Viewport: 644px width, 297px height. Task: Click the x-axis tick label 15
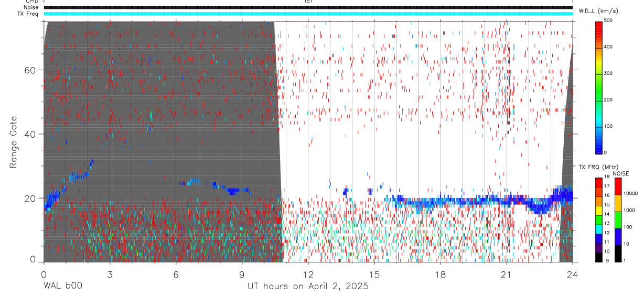tap(374, 274)
